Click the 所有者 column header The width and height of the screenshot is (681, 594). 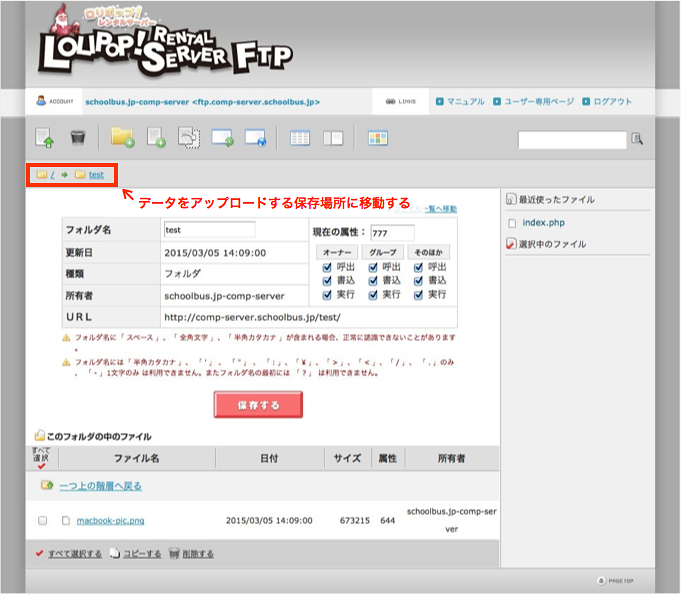(x=452, y=458)
